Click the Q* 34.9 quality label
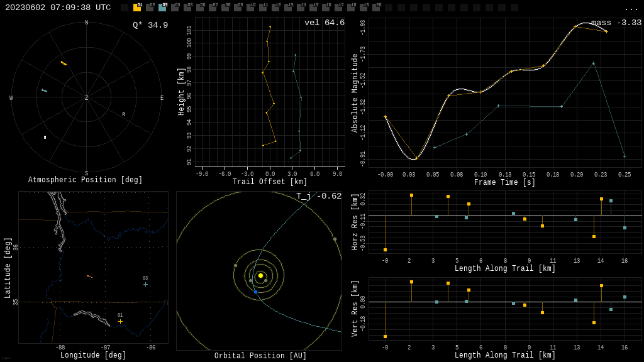644x362 pixels. [x=150, y=25]
